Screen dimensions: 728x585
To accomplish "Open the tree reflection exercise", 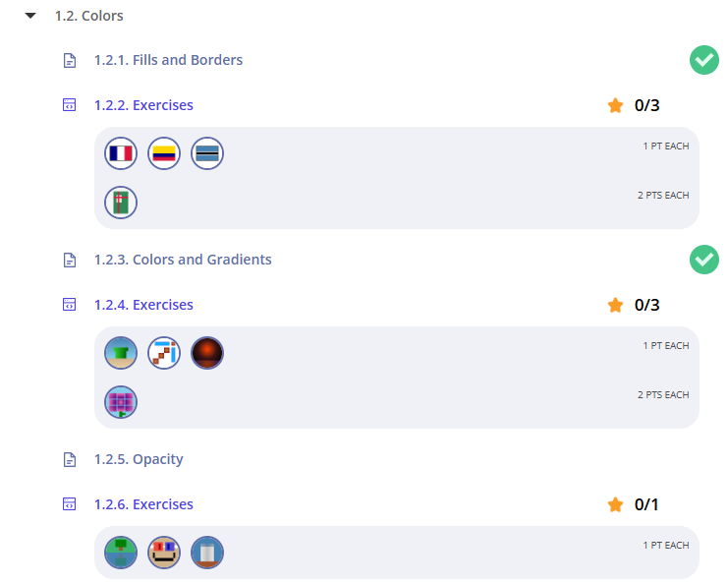I will point(121,553).
